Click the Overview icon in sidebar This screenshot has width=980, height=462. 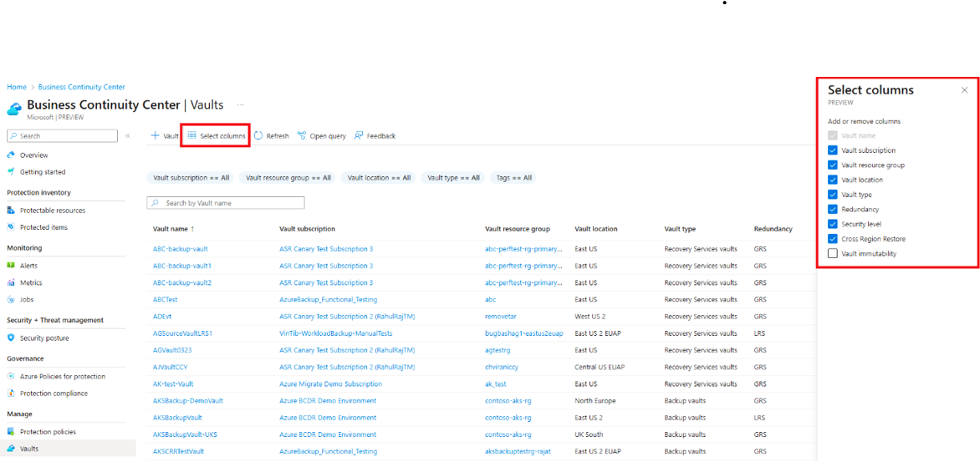(11, 155)
